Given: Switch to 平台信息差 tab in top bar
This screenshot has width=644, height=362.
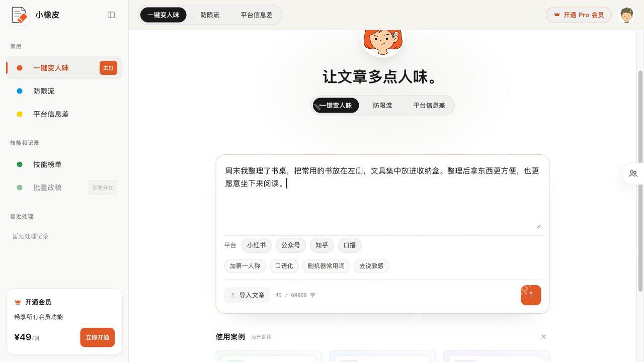Looking at the screenshot, I should pos(257,15).
